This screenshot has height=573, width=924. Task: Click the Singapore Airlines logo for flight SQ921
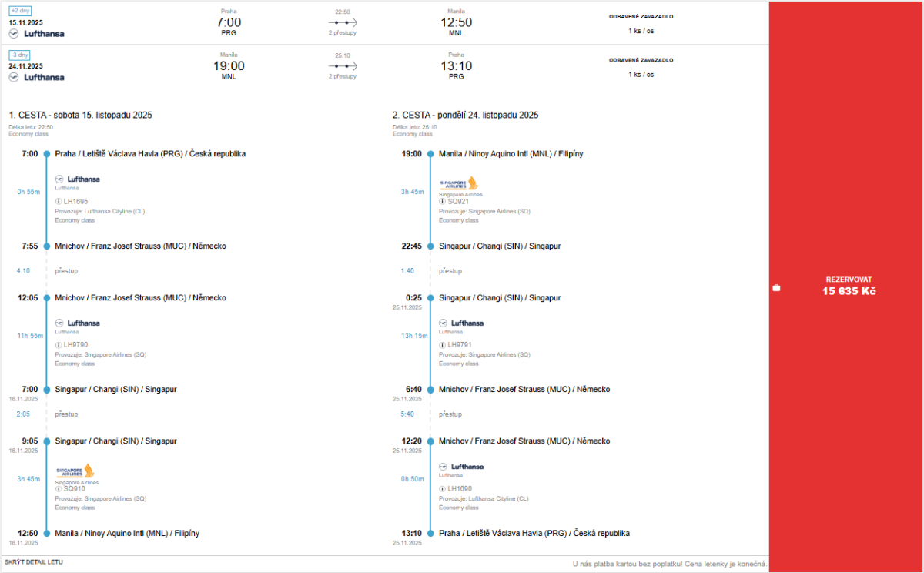[458, 183]
